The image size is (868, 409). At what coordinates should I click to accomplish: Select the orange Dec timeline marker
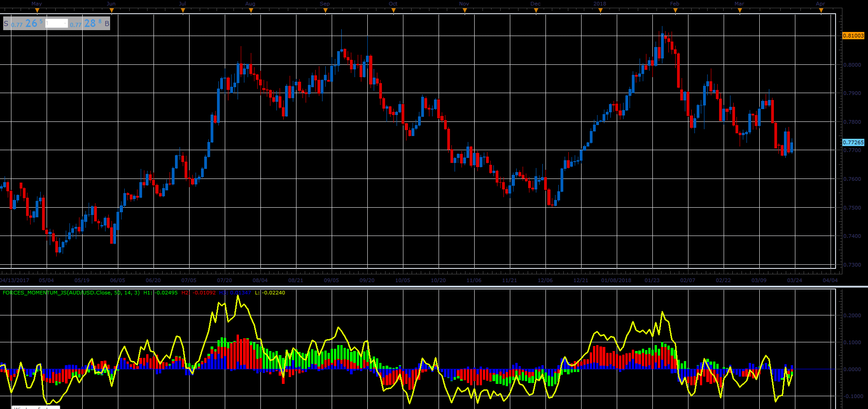[536, 10]
